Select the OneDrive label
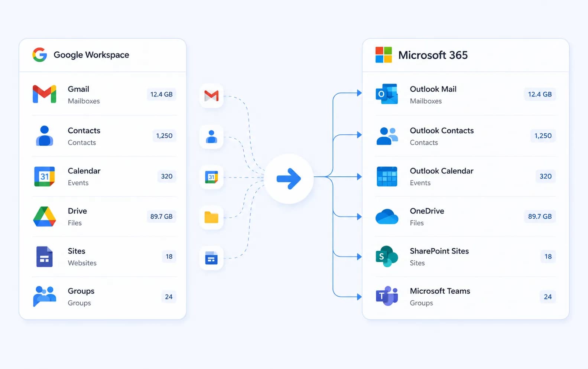Screen dimensions: 588x369 click(427, 211)
